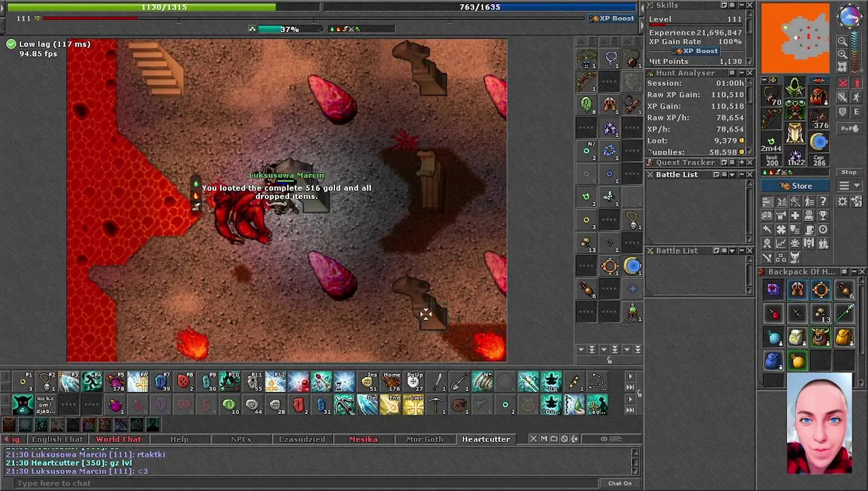Open the NPCs chat tab
Screen dimensions: 868x491
241,439
